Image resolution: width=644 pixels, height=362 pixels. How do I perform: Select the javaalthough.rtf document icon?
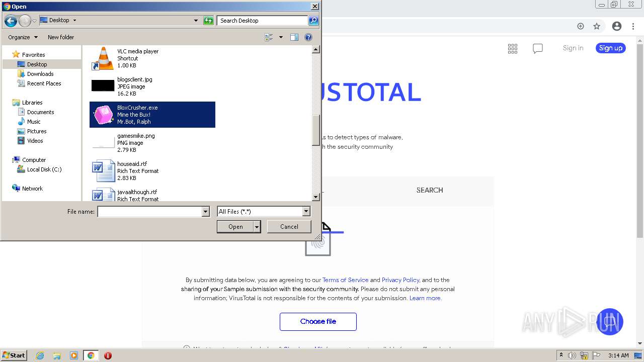(x=103, y=195)
